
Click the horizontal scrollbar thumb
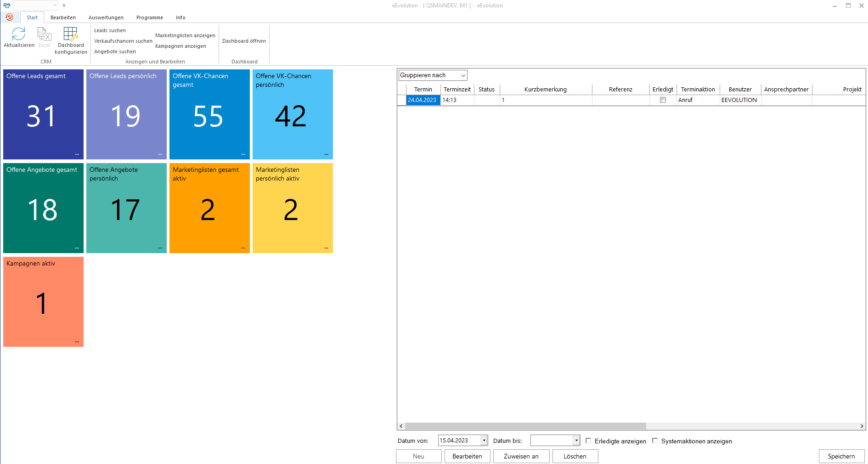click(525, 426)
